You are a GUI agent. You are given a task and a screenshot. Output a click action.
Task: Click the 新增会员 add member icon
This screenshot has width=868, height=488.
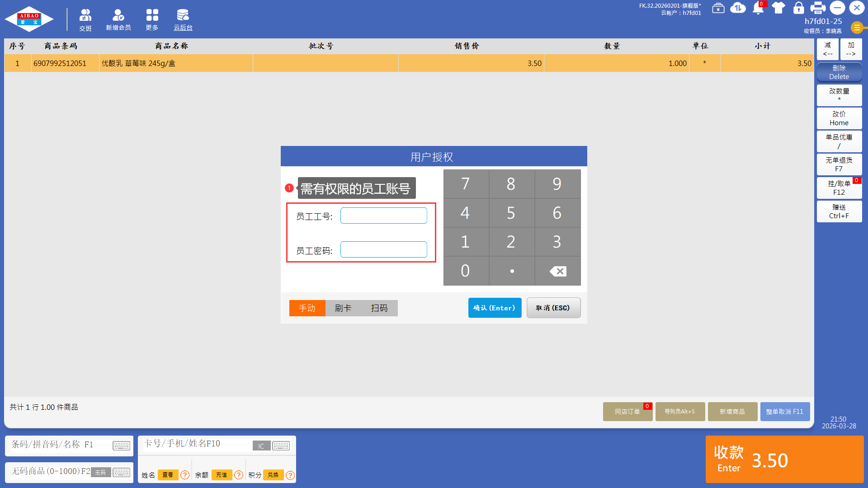[118, 20]
